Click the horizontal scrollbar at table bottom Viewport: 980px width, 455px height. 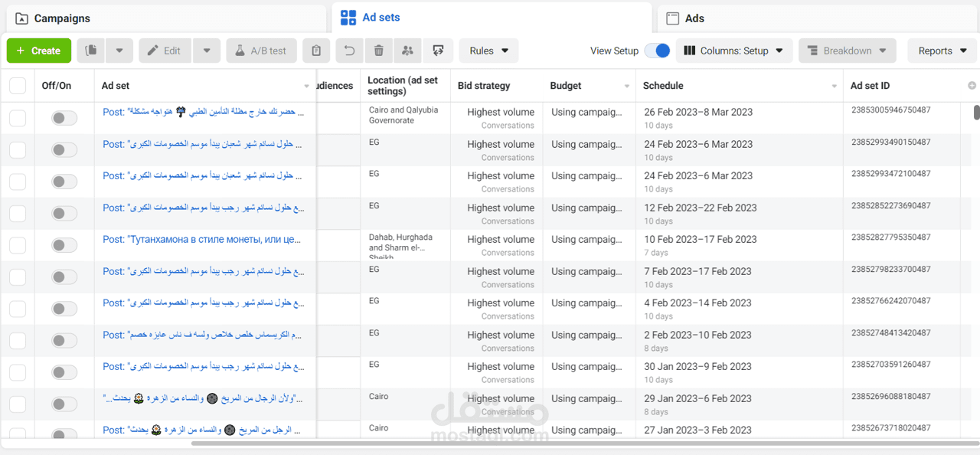pyautogui.click(x=536, y=444)
